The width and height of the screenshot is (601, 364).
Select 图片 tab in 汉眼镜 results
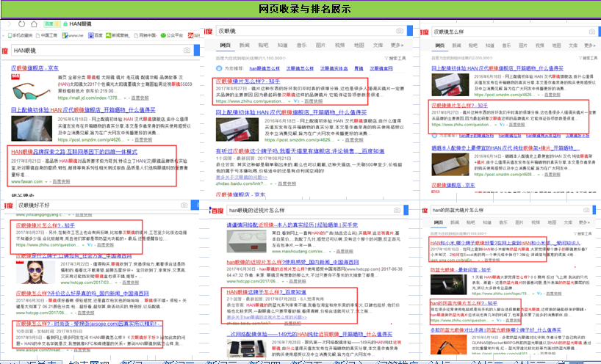click(x=320, y=45)
